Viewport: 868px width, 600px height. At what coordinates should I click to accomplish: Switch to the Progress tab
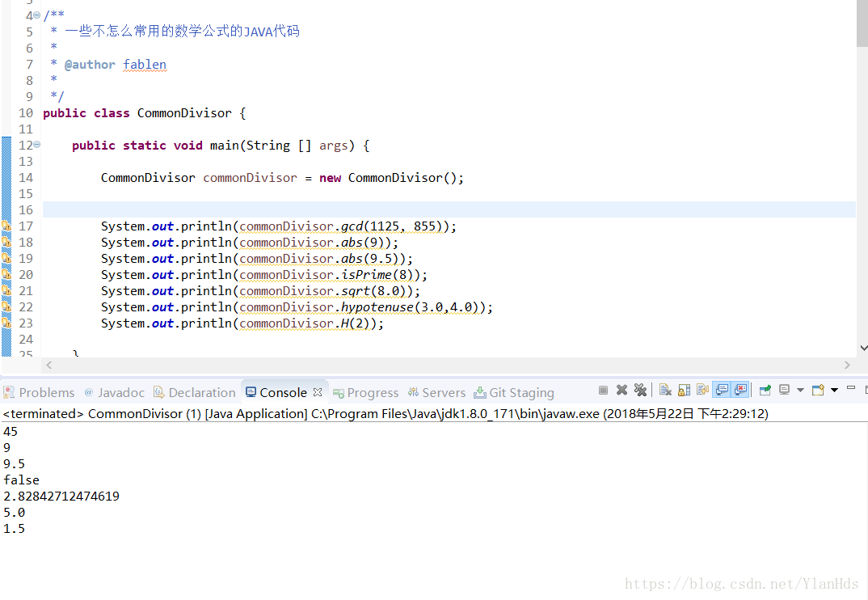pyautogui.click(x=366, y=392)
